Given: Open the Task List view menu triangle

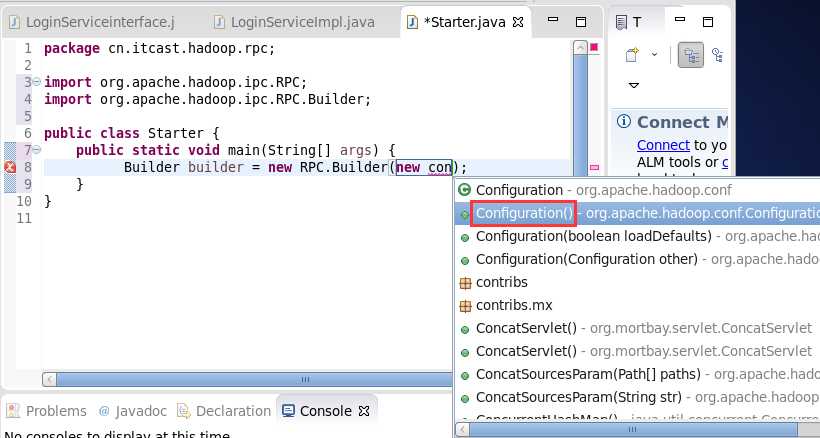Looking at the screenshot, I should 634,85.
